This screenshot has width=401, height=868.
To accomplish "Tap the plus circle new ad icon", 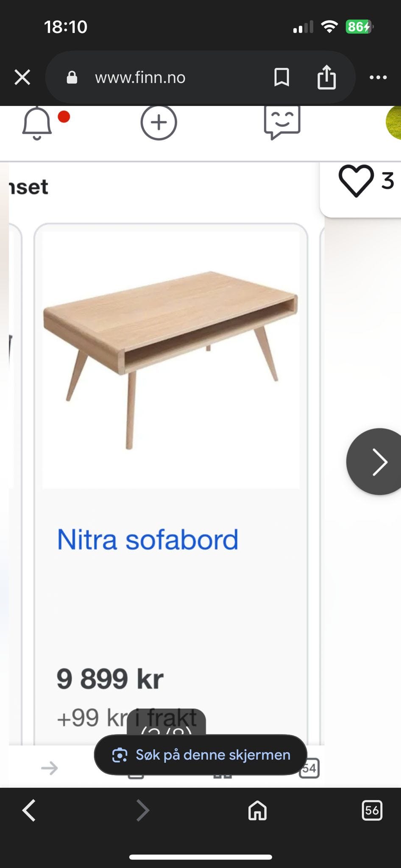I will (159, 122).
